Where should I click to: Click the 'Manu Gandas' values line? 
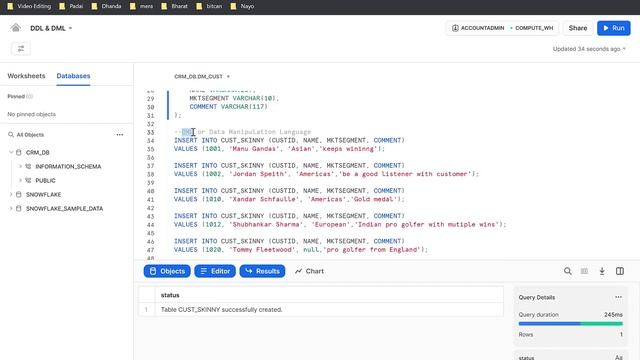click(x=279, y=149)
